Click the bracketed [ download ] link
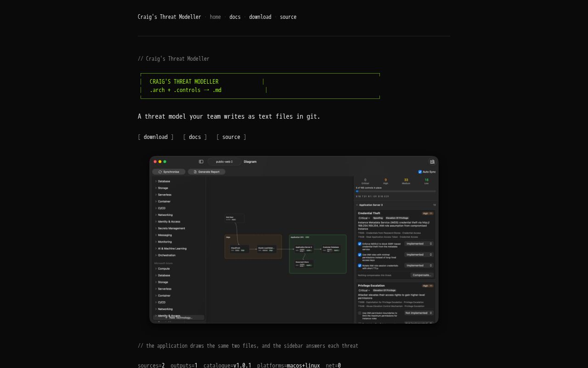The width and height of the screenshot is (588, 368). coord(156,137)
